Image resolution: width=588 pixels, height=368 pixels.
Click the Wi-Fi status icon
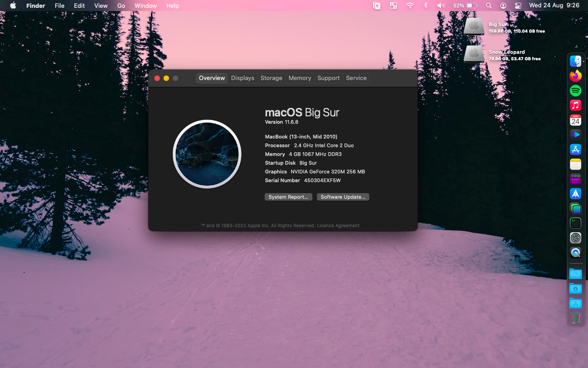pyautogui.click(x=410, y=6)
